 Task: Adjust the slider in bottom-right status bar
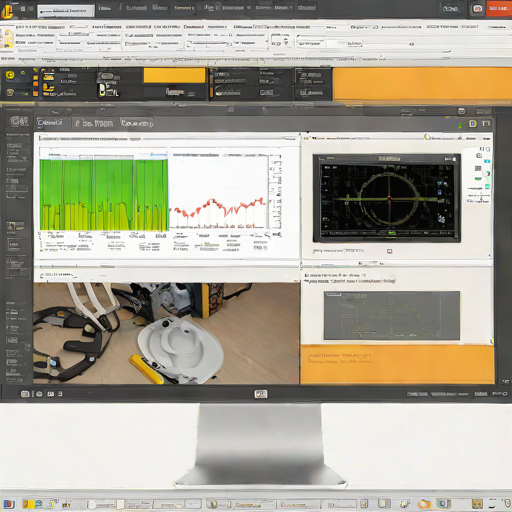[449, 394]
